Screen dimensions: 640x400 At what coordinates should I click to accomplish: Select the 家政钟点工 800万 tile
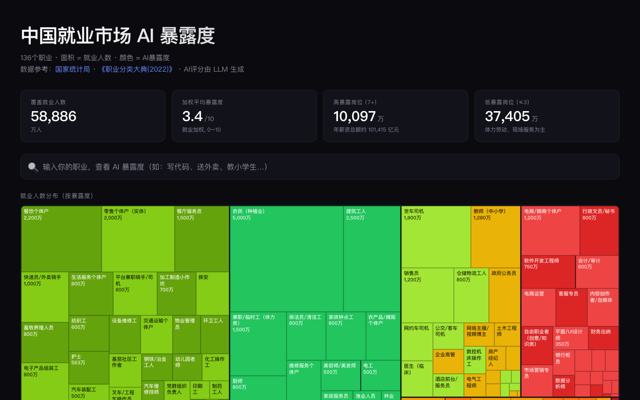pos(346,336)
